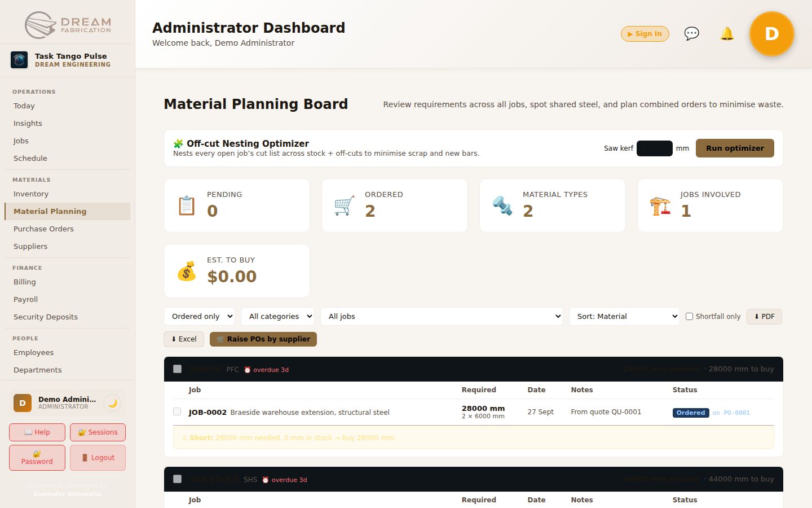Open the Suppliers page
The image size is (812, 508).
[67, 247]
